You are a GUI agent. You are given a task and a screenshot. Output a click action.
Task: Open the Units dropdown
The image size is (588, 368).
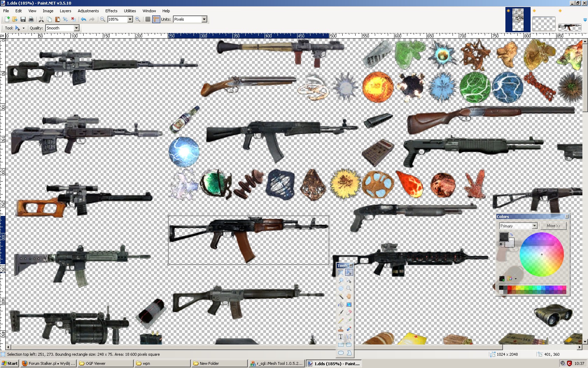[204, 19]
